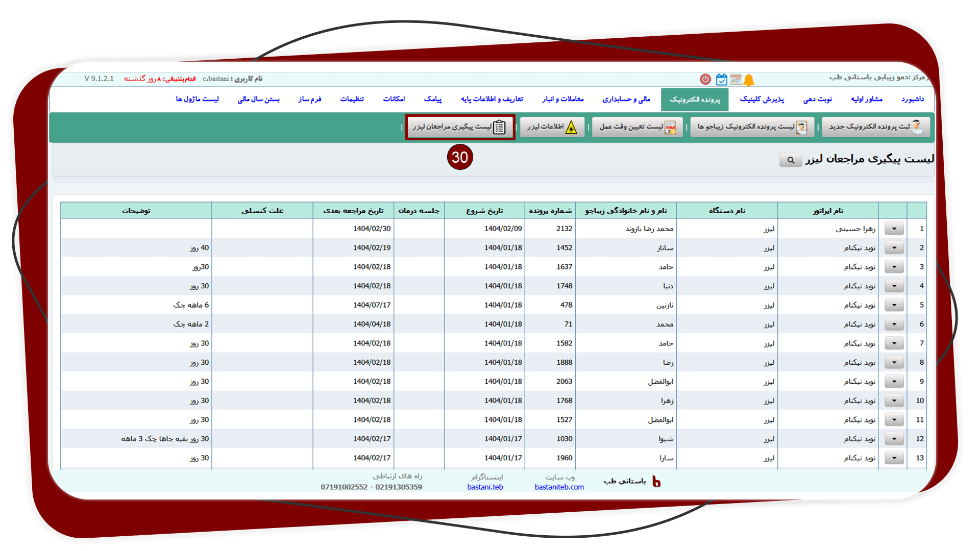Open پذیرش کلینیک menu item
980x551 pixels.
[762, 99]
